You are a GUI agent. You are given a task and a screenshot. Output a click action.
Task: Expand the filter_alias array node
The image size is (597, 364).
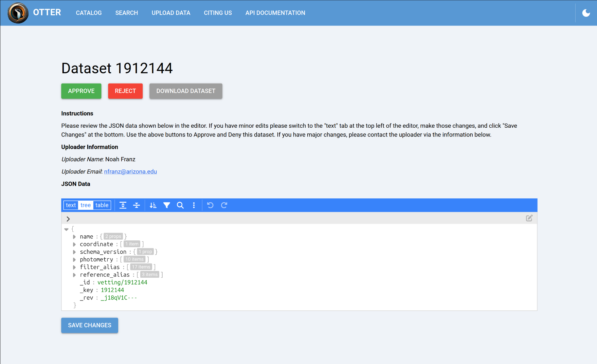(x=74, y=267)
